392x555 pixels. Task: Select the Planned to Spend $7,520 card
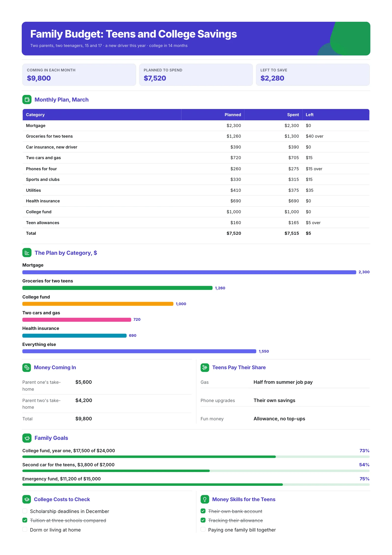click(x=196, y=75)
